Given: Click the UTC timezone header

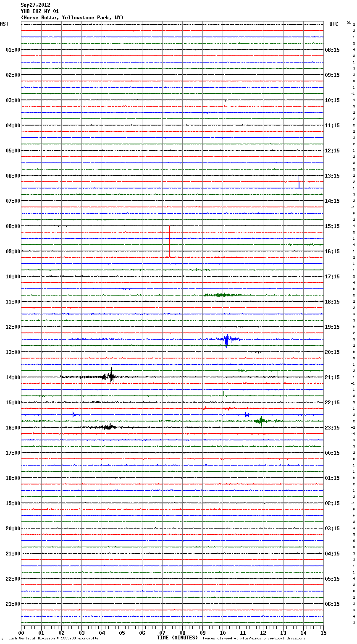Looking at the screenshot, I should pos(334,24).
